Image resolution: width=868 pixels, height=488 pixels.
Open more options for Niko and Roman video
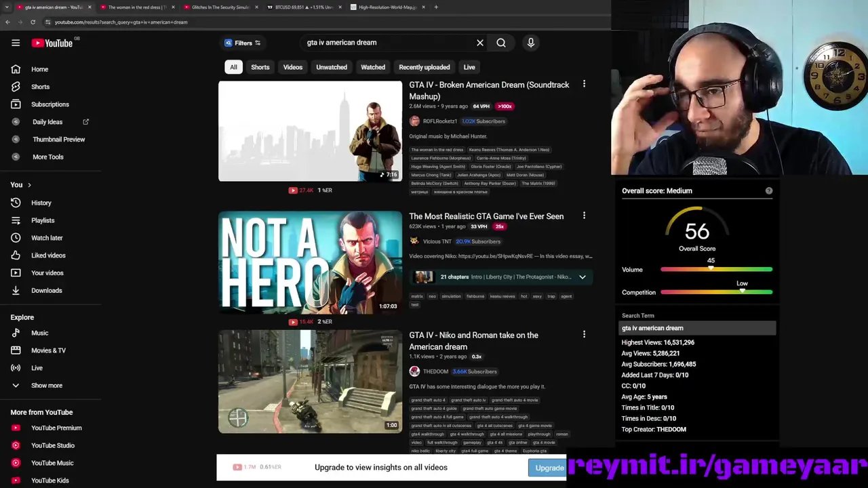[584, 334]
